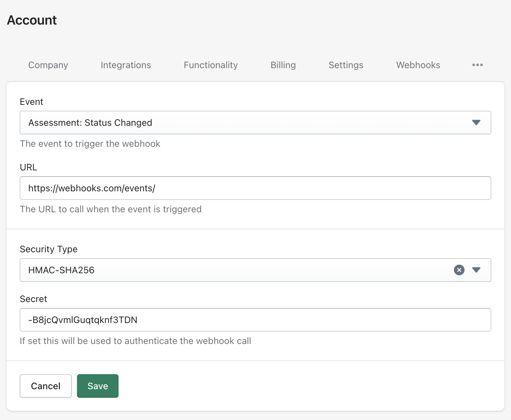Switch to the Integrations tab
511x420 pixels.
click(126, 65)
